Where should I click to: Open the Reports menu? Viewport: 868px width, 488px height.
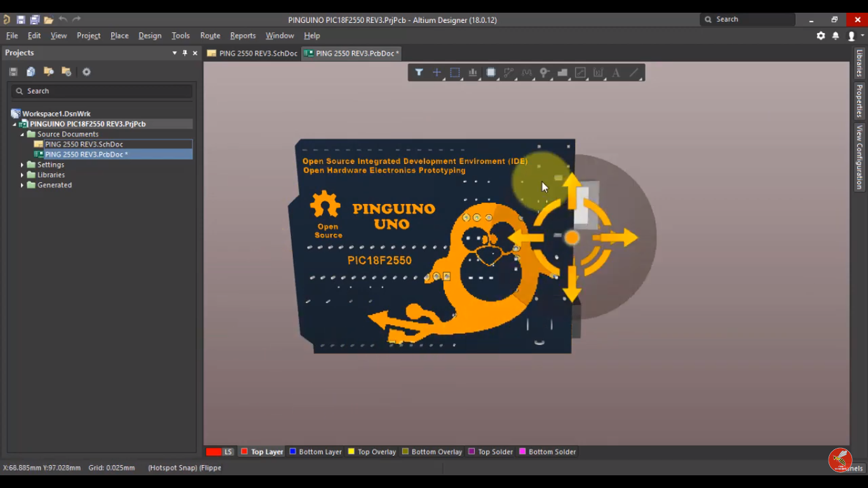coord(243,36)
